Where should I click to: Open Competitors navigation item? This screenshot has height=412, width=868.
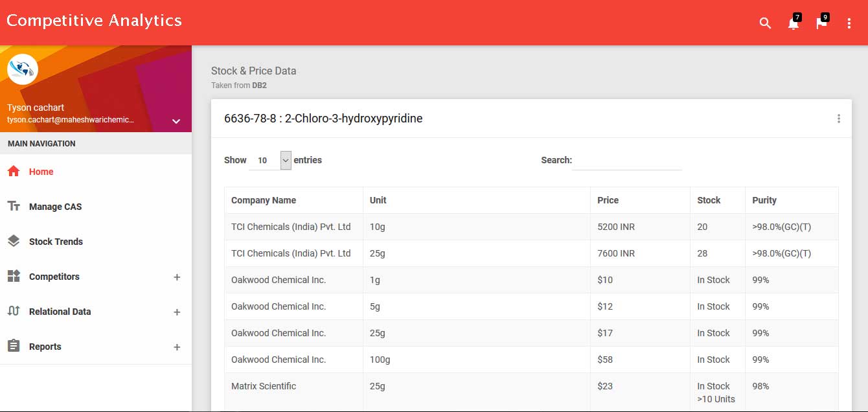click(x=96, y=277)
